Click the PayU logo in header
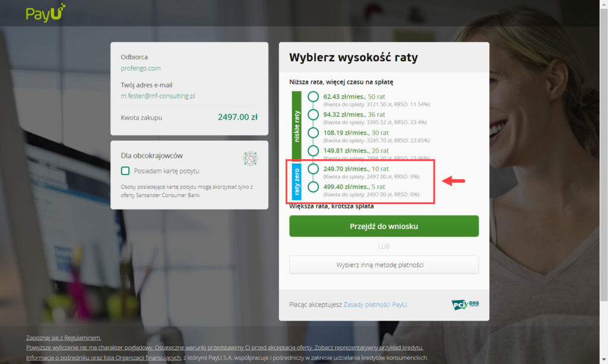The width and height of the screenshot is (608, 364). (45, 13)
